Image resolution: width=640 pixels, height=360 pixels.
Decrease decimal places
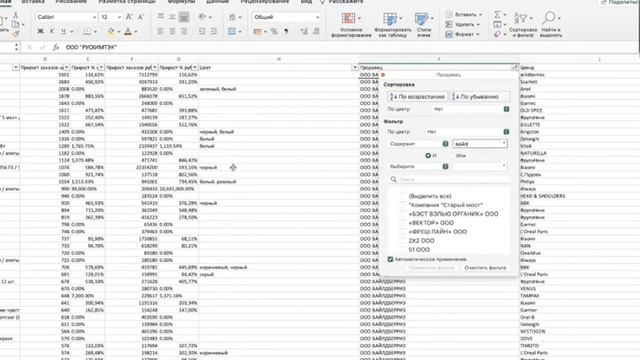(x=316, y=31)
